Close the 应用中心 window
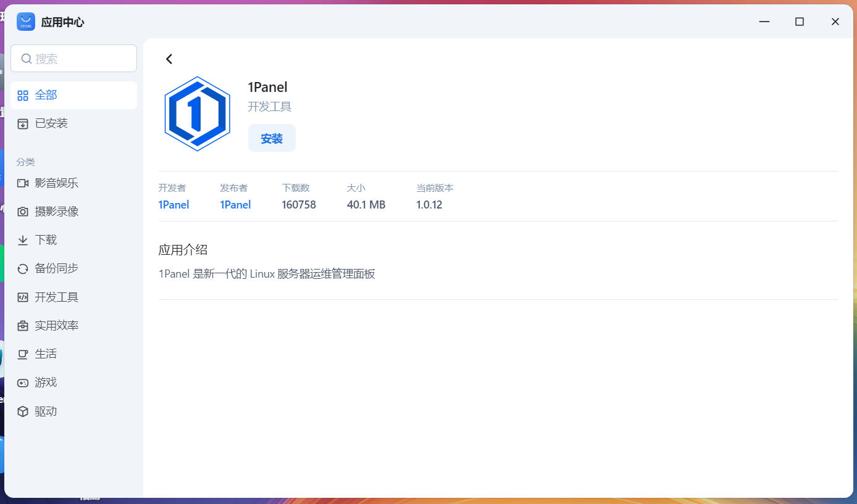This screenshot has height=504, width=857. pos(835,22)
